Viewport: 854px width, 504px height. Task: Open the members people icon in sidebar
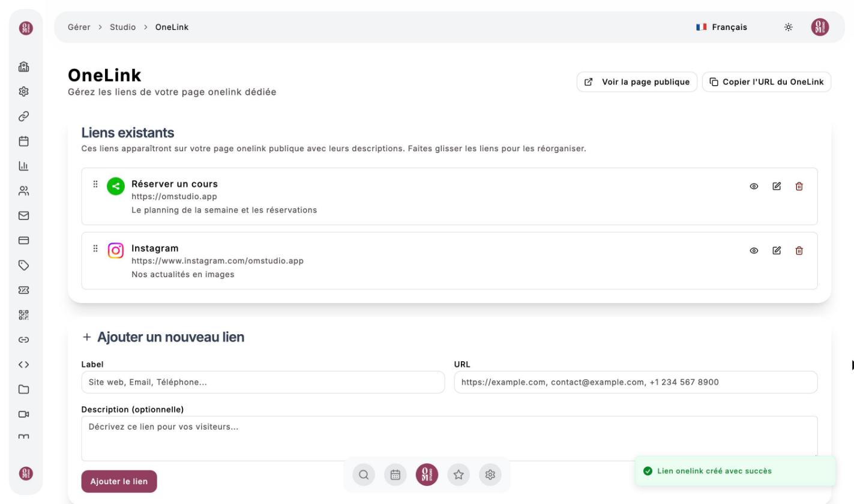24,191
